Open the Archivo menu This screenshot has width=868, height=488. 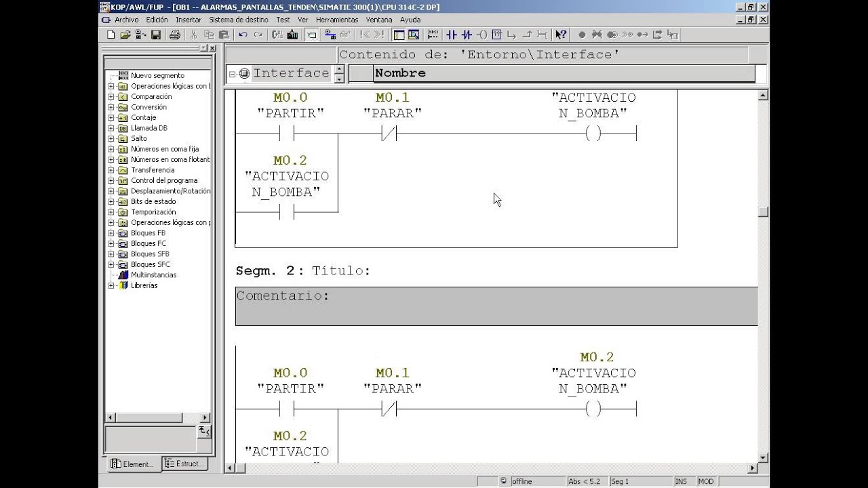(x=126, y=20)
